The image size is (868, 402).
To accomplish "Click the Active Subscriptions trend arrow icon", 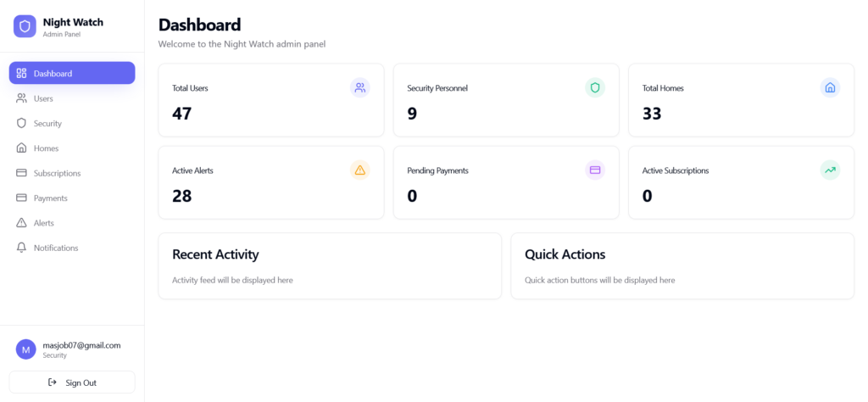I will pos(830,170).
